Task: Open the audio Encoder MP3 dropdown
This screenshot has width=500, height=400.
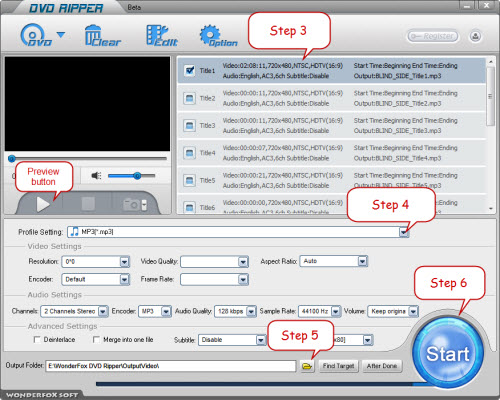Action: click(166, 311)
